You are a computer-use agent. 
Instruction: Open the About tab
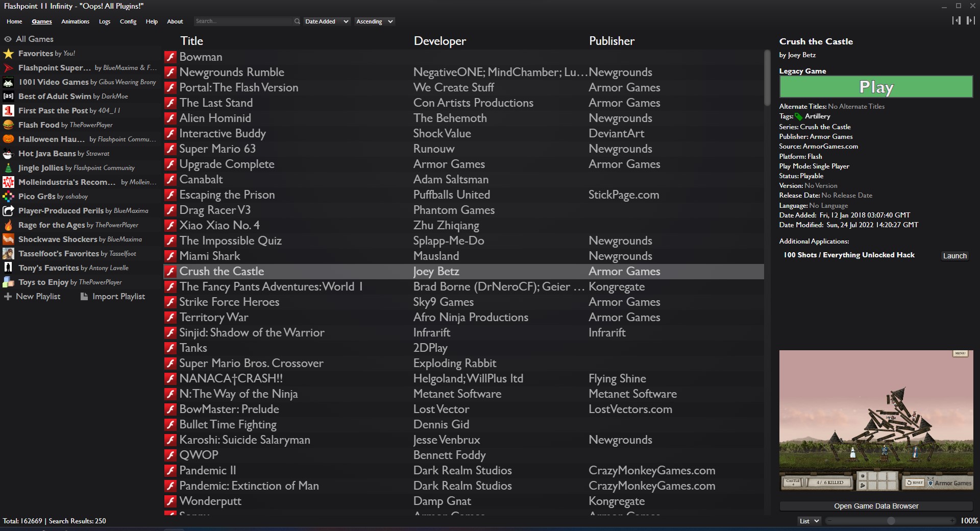tap(175, 21)
